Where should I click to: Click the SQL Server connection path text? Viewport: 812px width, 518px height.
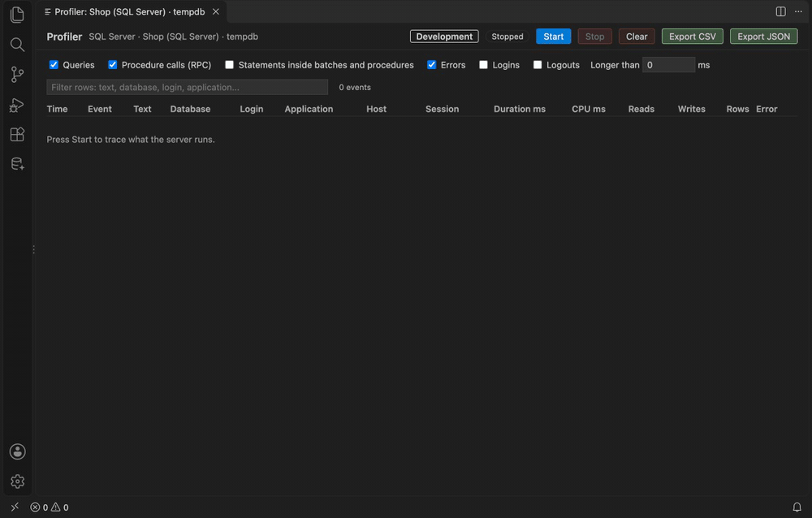pyautogui.click(x=174, y=37)
